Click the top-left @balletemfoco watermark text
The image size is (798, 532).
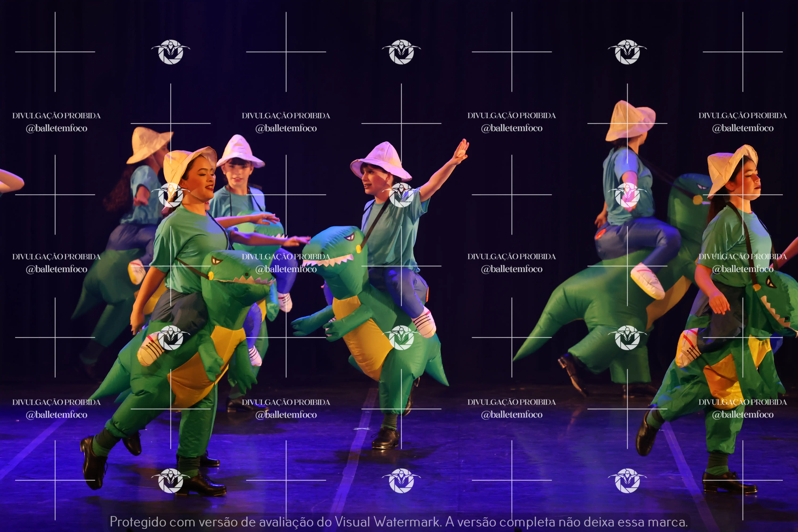coord(57,128)
